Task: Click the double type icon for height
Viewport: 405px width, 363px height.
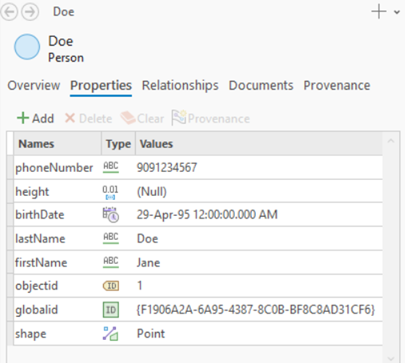Action: click(x=110, y=192)
